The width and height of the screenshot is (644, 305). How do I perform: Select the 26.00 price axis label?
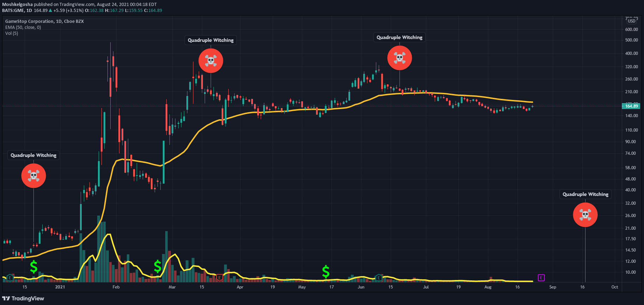coord(631,216)
